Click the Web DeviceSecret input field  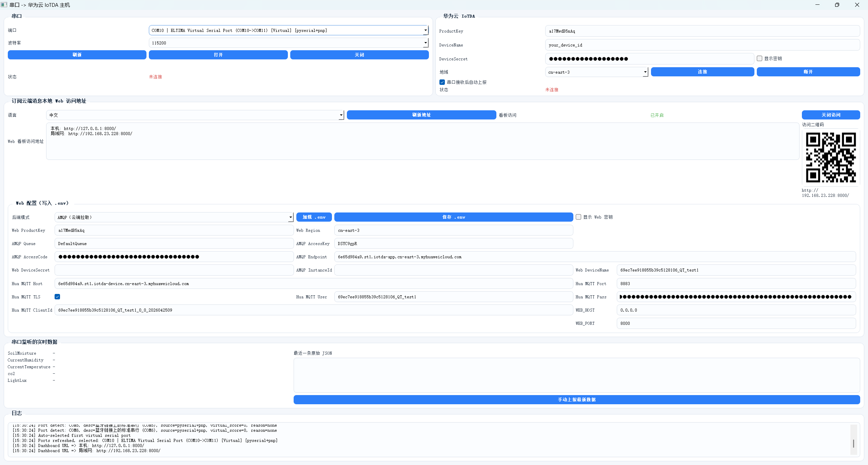point(174,270)
